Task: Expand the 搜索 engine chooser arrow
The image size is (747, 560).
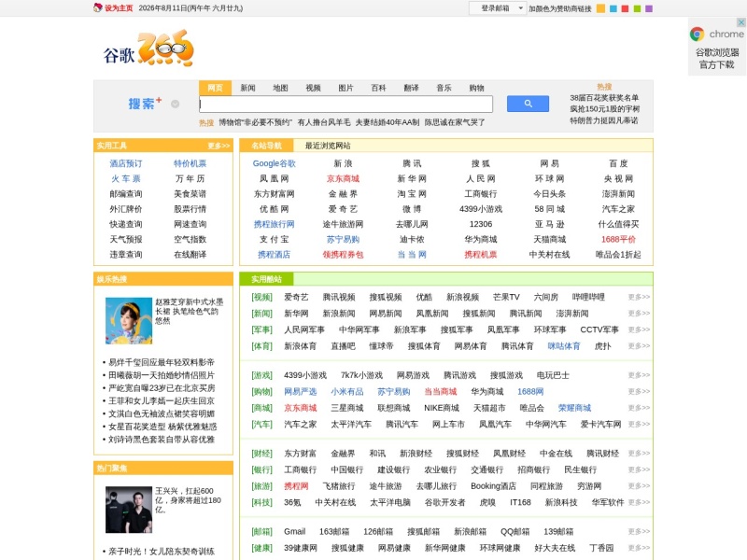Action: click(175, 104)
